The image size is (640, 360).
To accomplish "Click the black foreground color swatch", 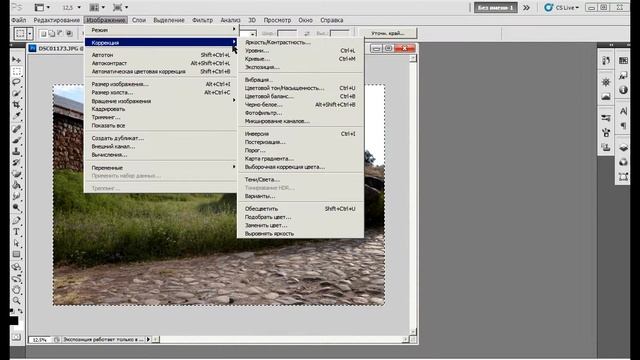I will (x=13, y=320).
